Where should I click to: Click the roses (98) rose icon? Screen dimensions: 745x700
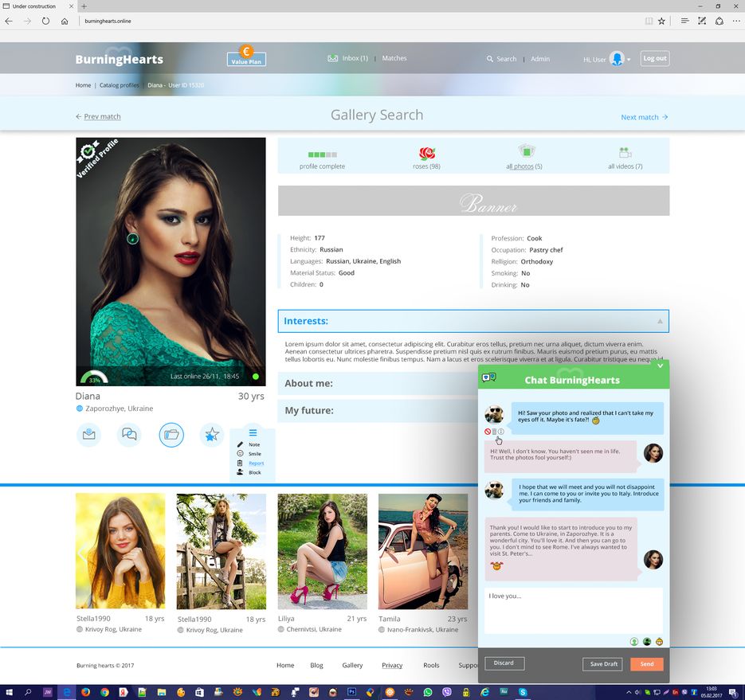click(x=427, y=154)
